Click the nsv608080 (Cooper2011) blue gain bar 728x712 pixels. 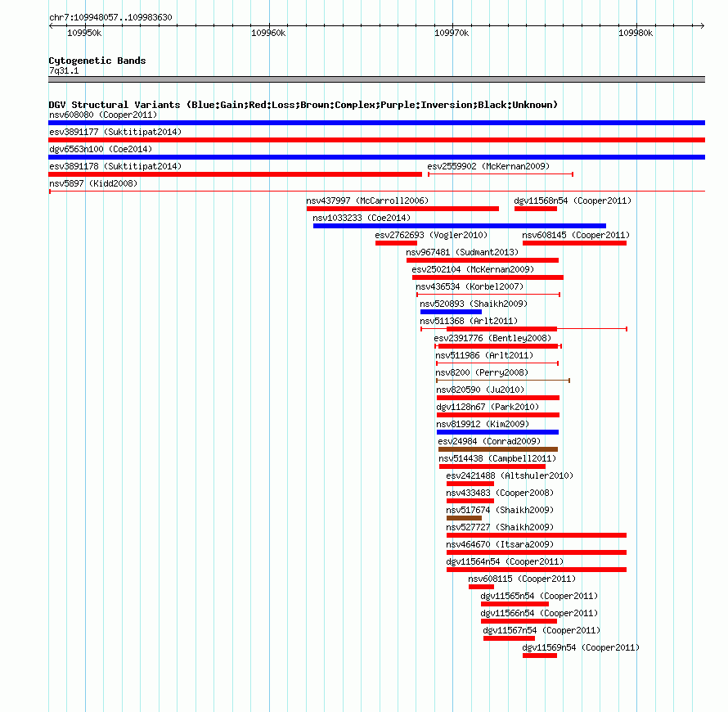pos(376,123)
